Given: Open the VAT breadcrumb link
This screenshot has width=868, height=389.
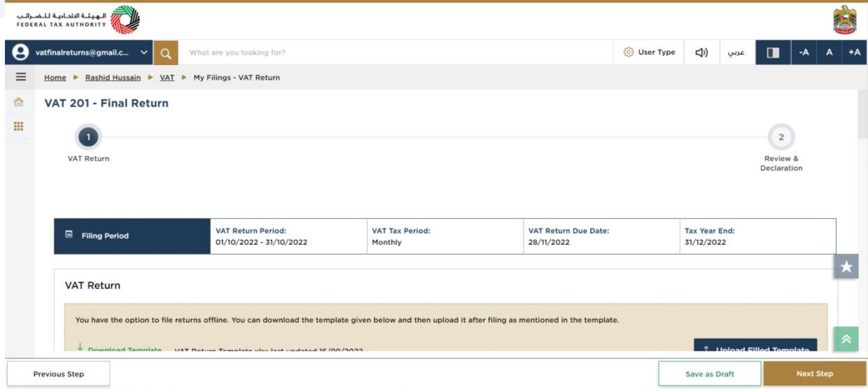Looking at the screenshot, I should point(167,78).
